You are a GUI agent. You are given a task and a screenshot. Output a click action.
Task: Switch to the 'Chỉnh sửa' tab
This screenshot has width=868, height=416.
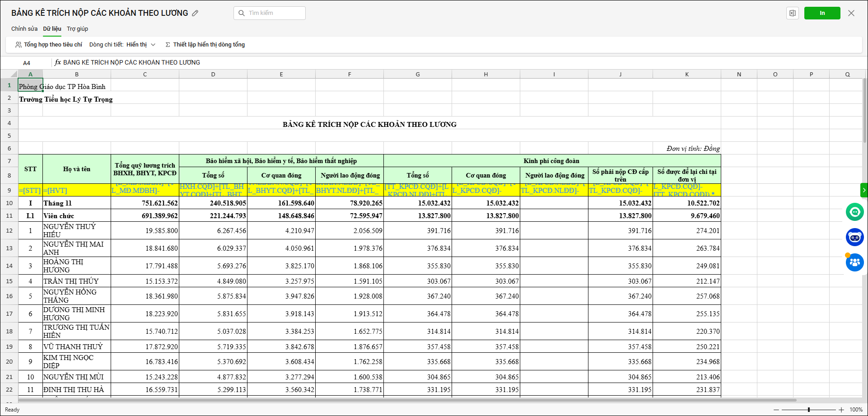(x=24, y=29)
